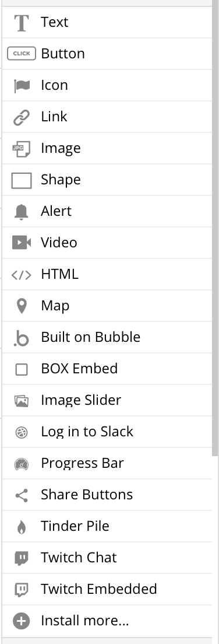The height and width of the screenshot is (644, 219).
Task: Click the Tinder Pile flame icon
Action: click(x=22, y=527)
